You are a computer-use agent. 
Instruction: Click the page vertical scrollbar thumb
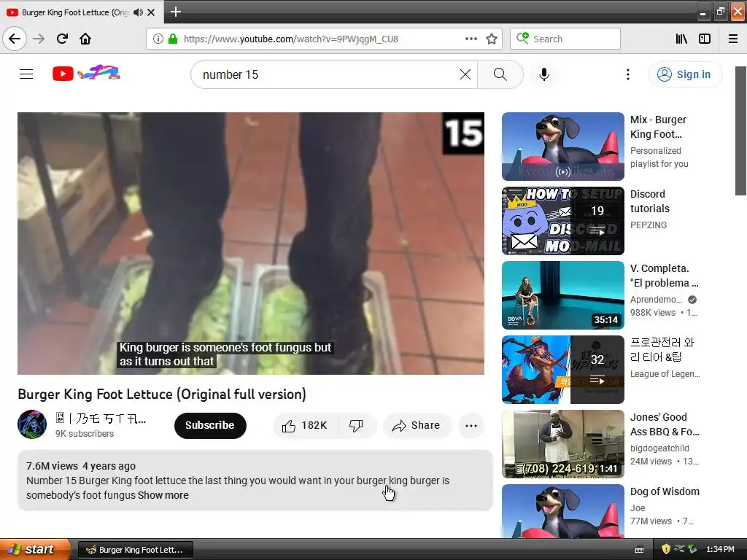click(x=740, y=131)
